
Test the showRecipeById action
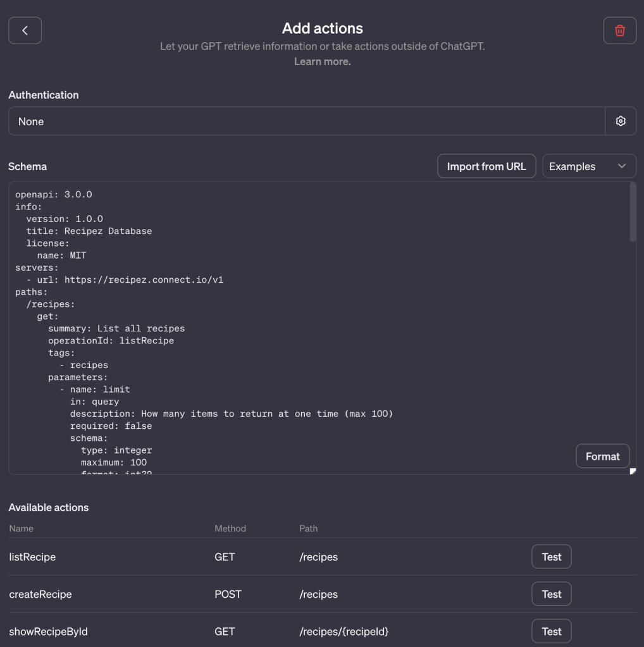click(551, 631)
